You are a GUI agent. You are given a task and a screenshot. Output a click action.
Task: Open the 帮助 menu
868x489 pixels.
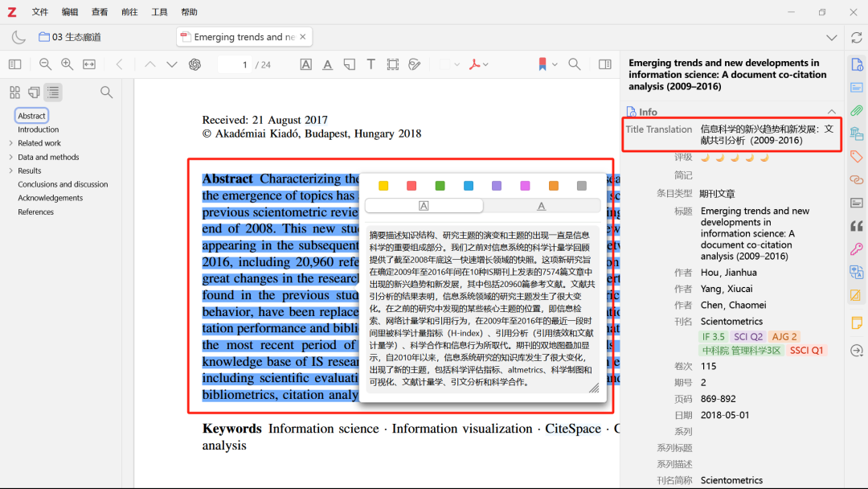point(189,12)
